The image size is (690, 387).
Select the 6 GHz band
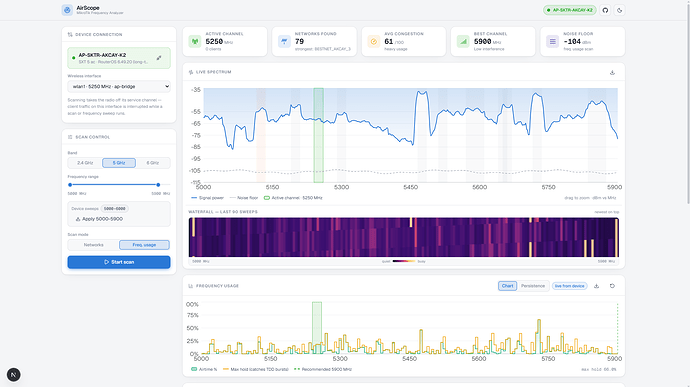(x=152, y=163)
